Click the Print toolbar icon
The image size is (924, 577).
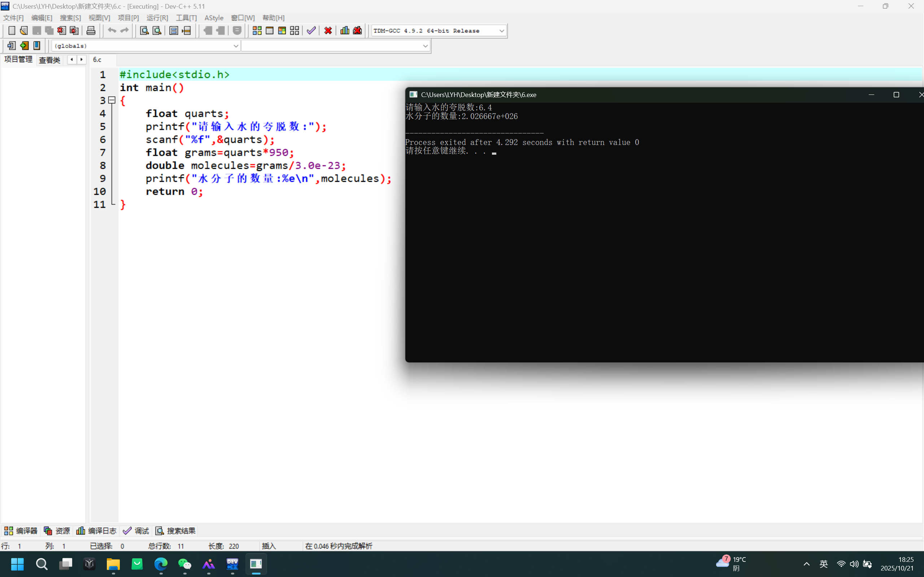91,31
